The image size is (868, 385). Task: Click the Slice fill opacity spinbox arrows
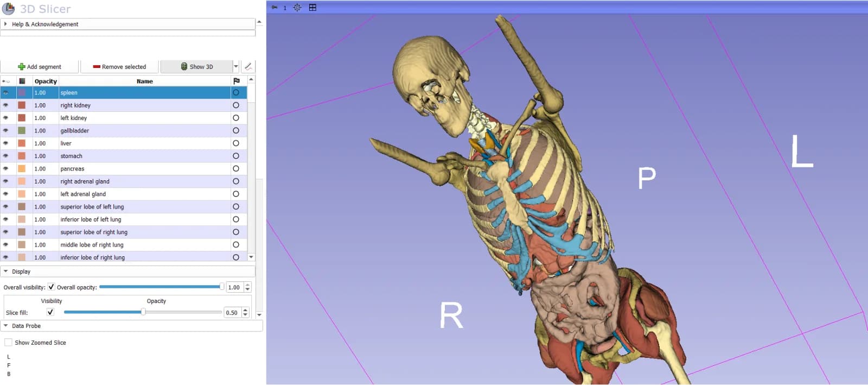(x=246, y=312)
